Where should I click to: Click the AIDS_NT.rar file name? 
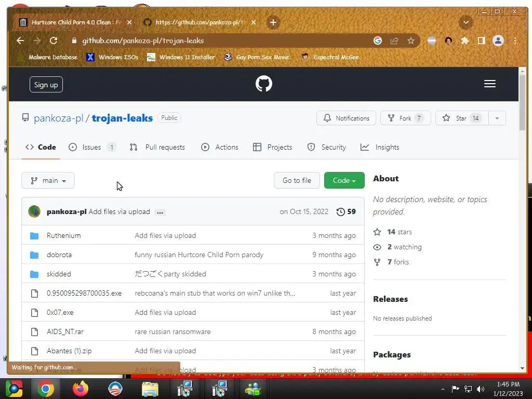click(65, 332)
